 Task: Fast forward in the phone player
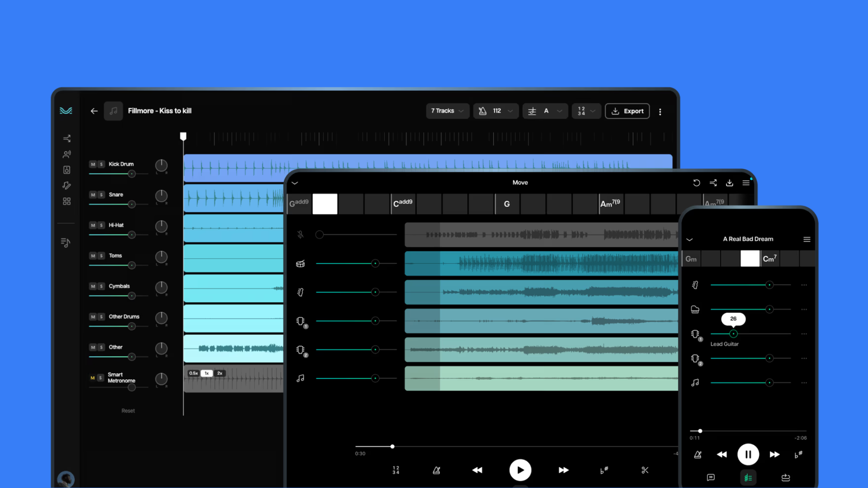774,455
